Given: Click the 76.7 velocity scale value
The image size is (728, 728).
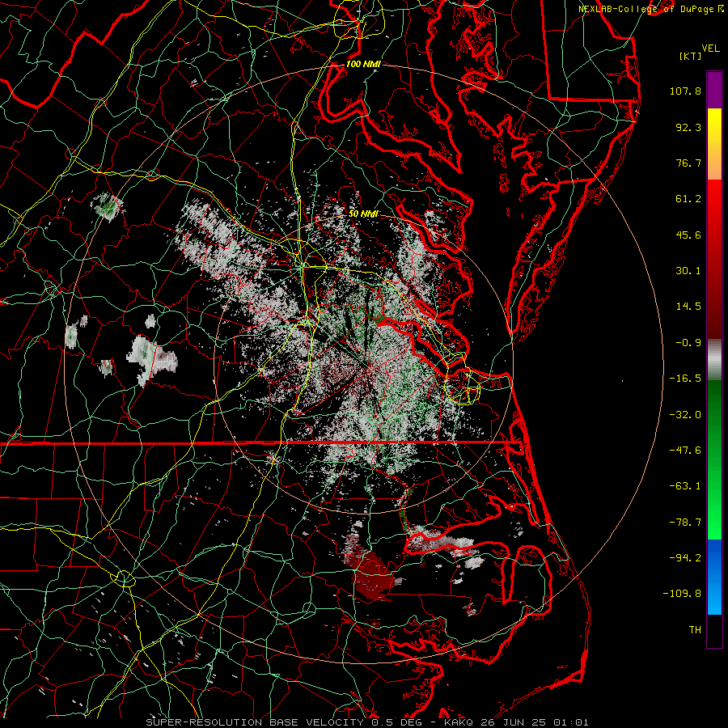Looking at the screenshot, I should click(688, 163).
